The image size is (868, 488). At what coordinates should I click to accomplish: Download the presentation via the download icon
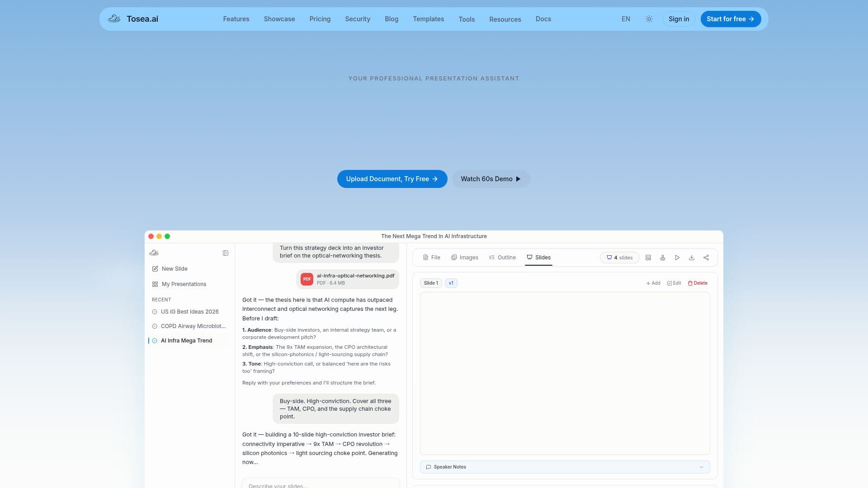691,258
